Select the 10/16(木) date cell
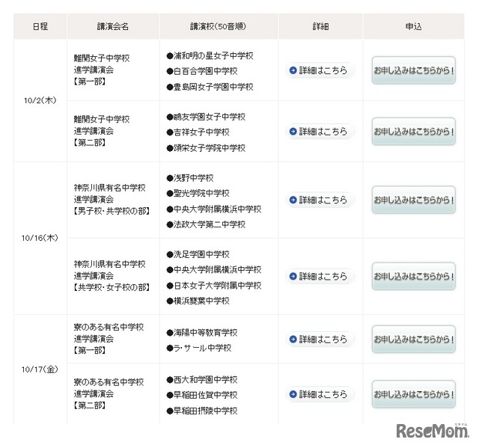Screen dimensions: 479x448 [x=40, y=238]
